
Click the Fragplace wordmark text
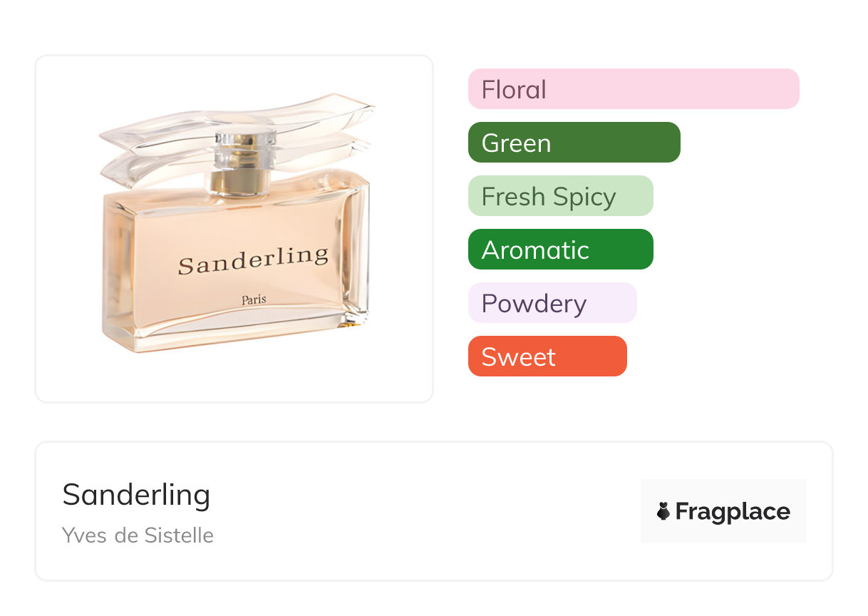pos(733,511)
